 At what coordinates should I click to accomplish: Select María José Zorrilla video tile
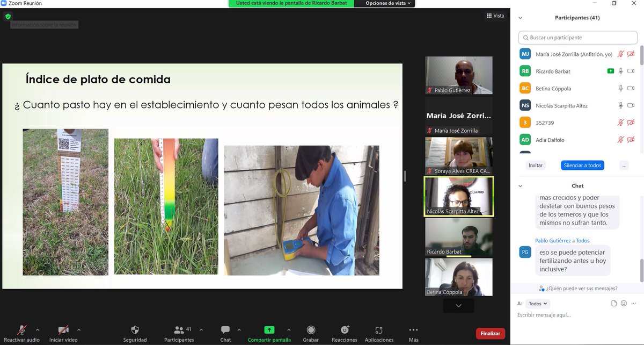459,116
